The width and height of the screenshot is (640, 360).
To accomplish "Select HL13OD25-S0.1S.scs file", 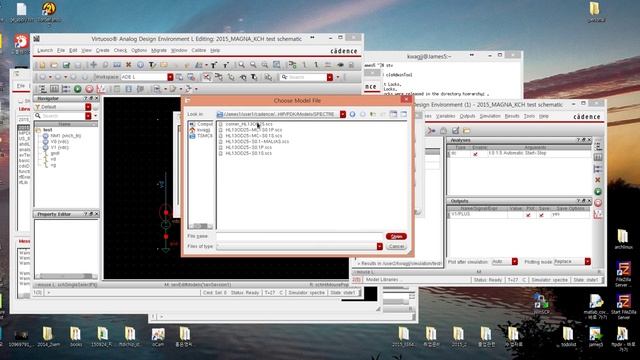I will pyautogui.click(x=249, y=153).
